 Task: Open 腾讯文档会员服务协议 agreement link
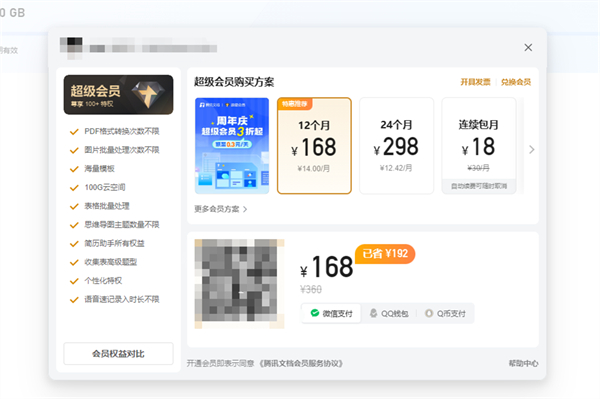pos(301,363)
